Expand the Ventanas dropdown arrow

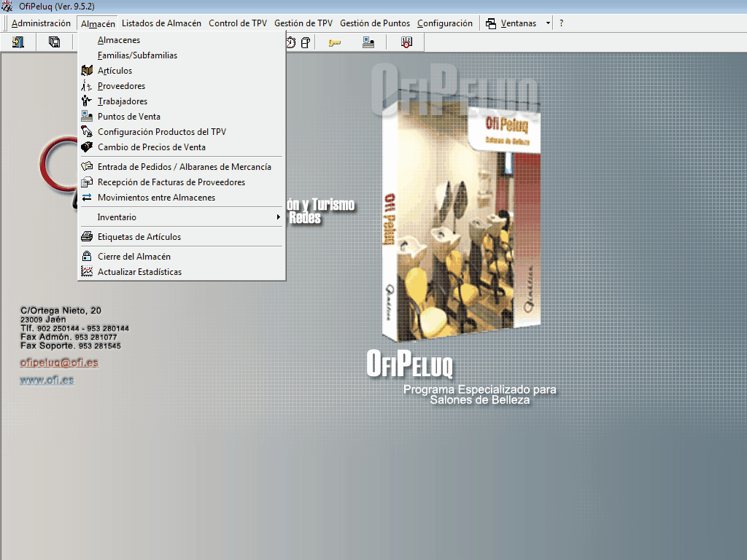pos(548,23)
